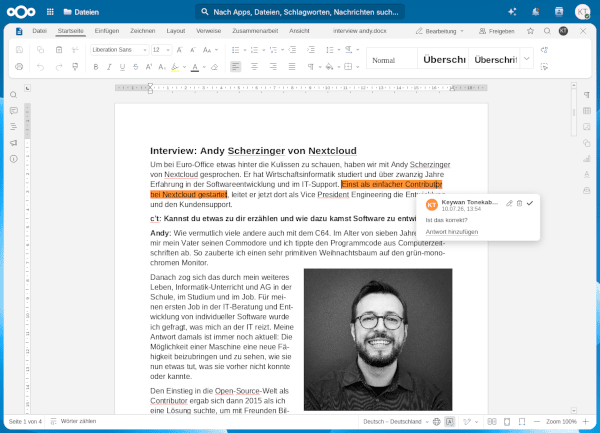Click the Freigeben share button
This screenshot has height=433, width=600.
coord(497,31)
